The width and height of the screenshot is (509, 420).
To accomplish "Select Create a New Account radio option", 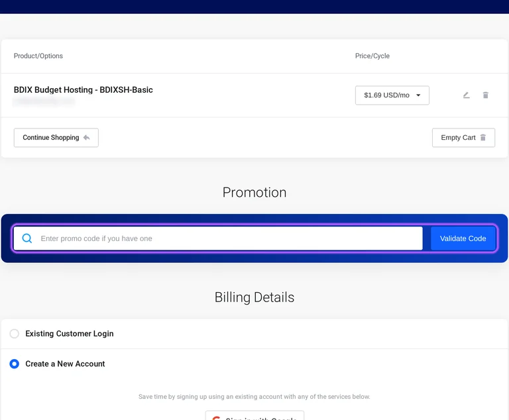I will (x=15, y=364).
